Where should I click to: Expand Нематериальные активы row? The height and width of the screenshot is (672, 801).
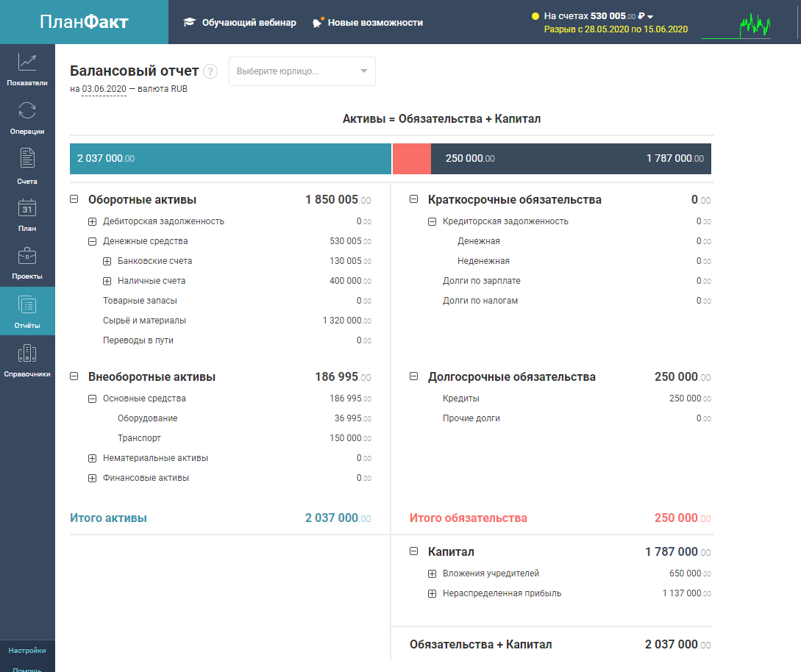point(93,459)
